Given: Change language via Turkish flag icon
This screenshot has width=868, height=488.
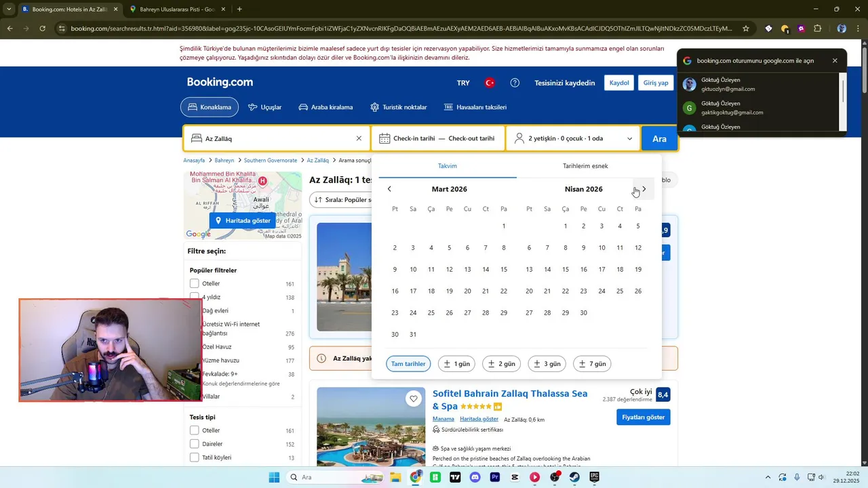Looking at the screenshot, I should point(490,83).
